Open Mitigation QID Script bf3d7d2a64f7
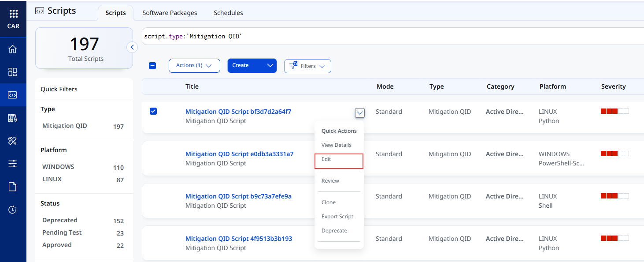Image resolution: width=644 pixels, height=262 pixels. 238,112
